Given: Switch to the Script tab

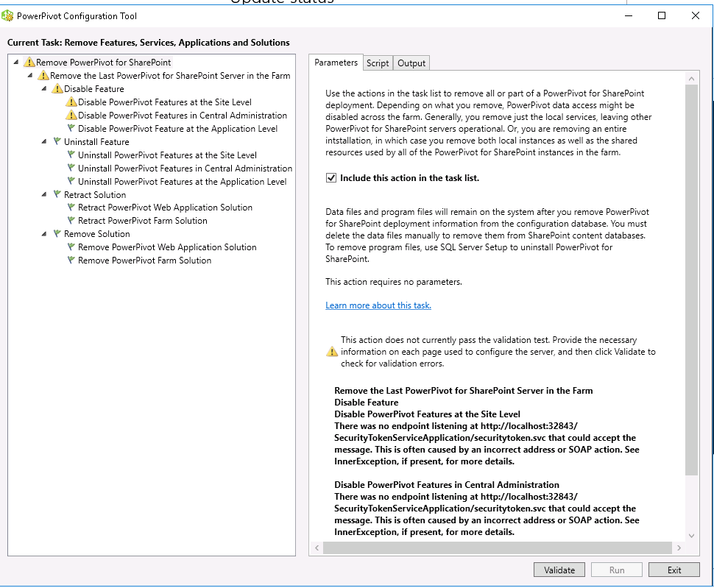Looking at the screenshot, I should 378,63.
